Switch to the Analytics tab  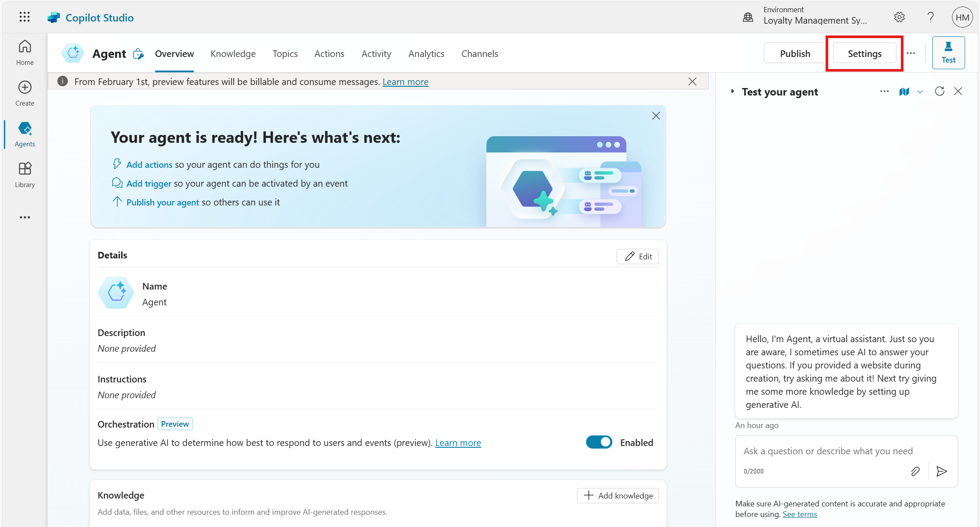(426, 53)
